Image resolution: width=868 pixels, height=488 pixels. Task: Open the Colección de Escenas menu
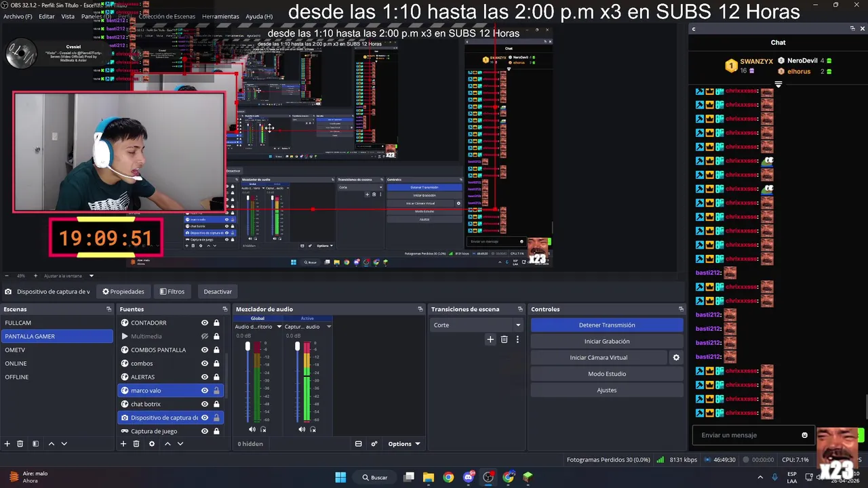(167, 16)
